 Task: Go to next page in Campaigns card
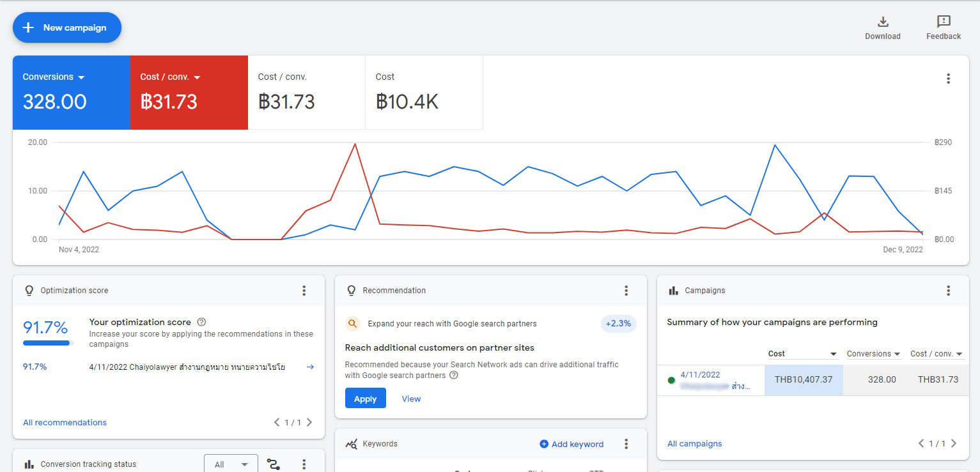coord(954,443)
